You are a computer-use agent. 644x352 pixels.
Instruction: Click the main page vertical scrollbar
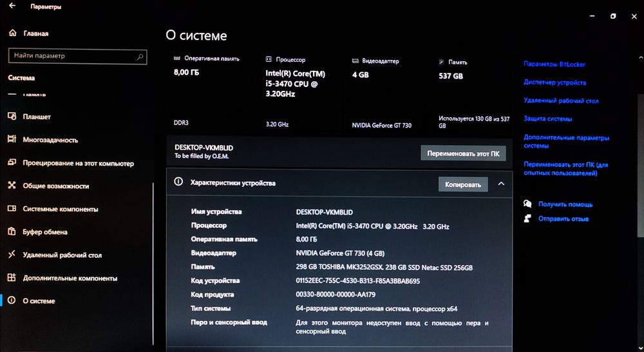[x=641, y=164]
